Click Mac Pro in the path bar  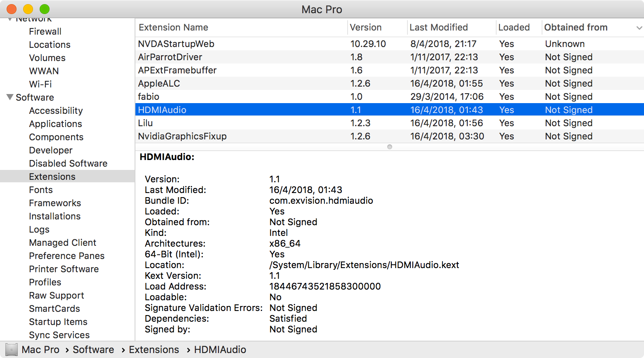pos(40,350)
